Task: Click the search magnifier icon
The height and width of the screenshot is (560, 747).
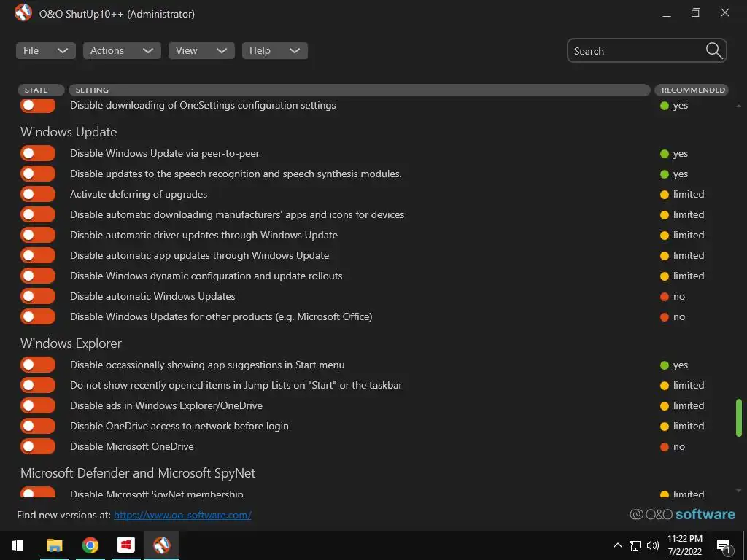Action: point(714,50)
